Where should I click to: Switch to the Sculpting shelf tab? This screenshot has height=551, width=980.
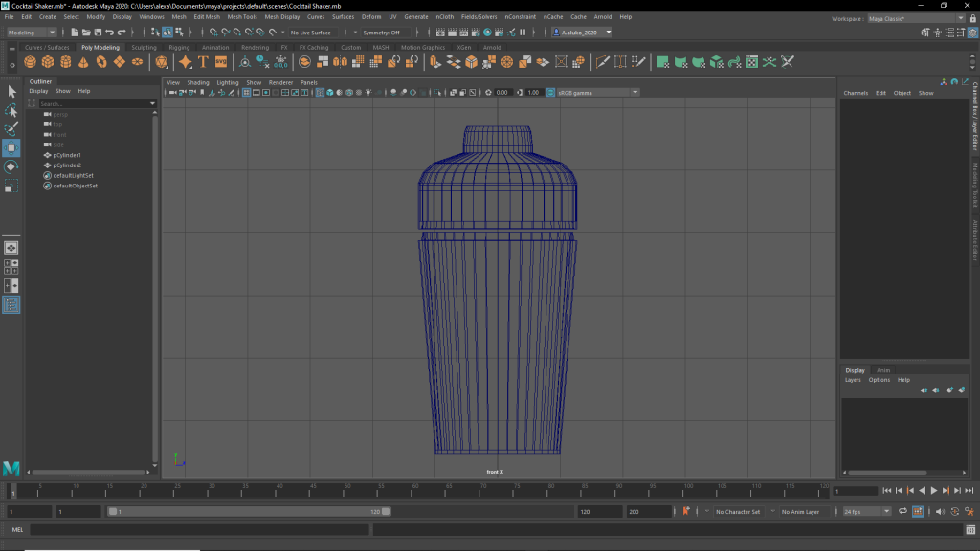pos(144,47)
